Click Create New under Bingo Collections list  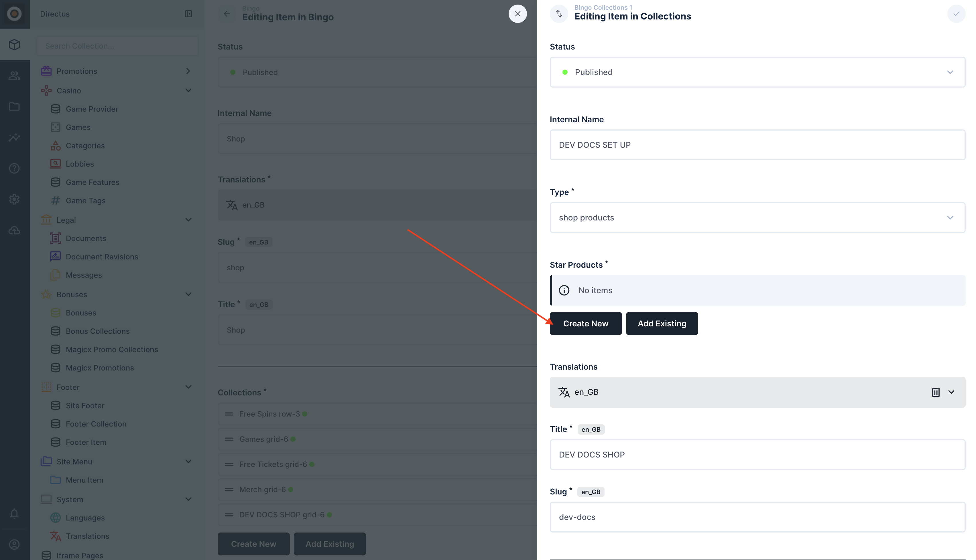coord(253,544)
